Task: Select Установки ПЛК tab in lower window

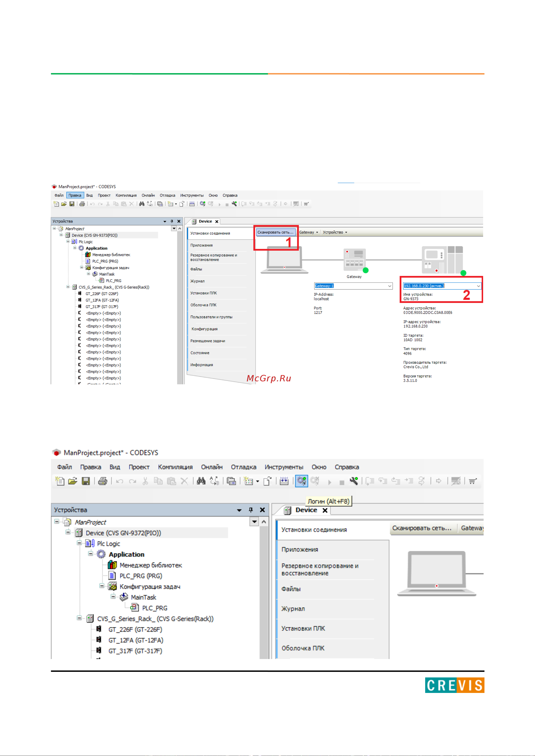Action: point(303,628)
